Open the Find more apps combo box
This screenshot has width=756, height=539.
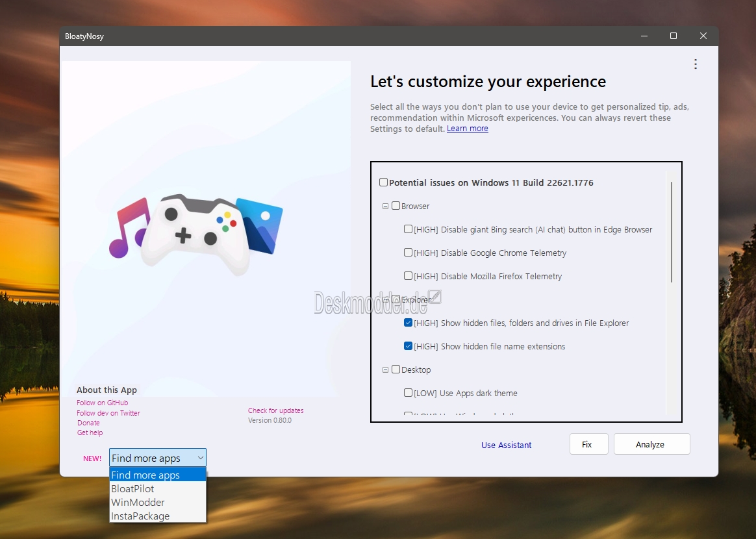click(158, 458)
